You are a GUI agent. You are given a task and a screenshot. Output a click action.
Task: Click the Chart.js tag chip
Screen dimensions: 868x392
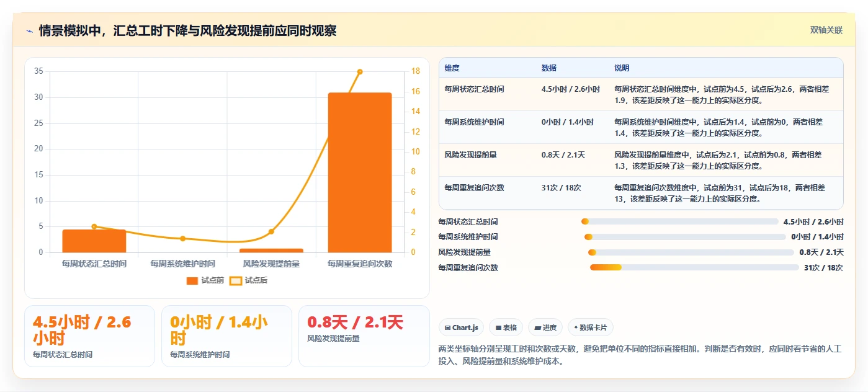coord(461,327)
